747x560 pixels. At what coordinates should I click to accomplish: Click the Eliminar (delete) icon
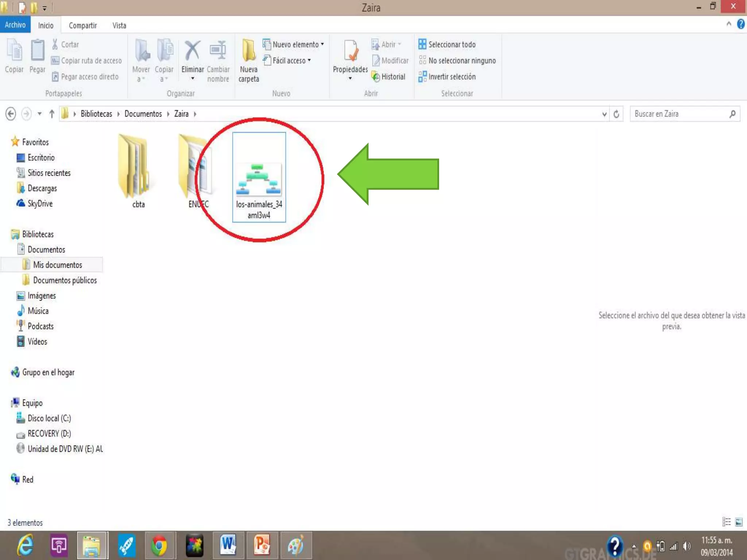192,51
